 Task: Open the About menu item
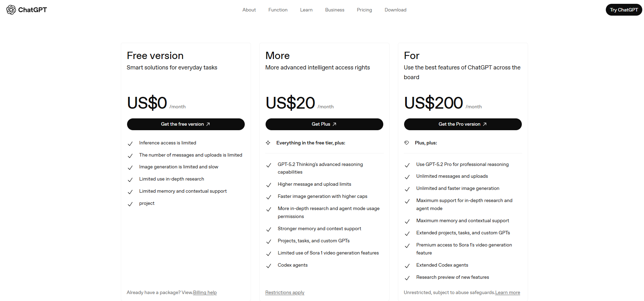249,10
